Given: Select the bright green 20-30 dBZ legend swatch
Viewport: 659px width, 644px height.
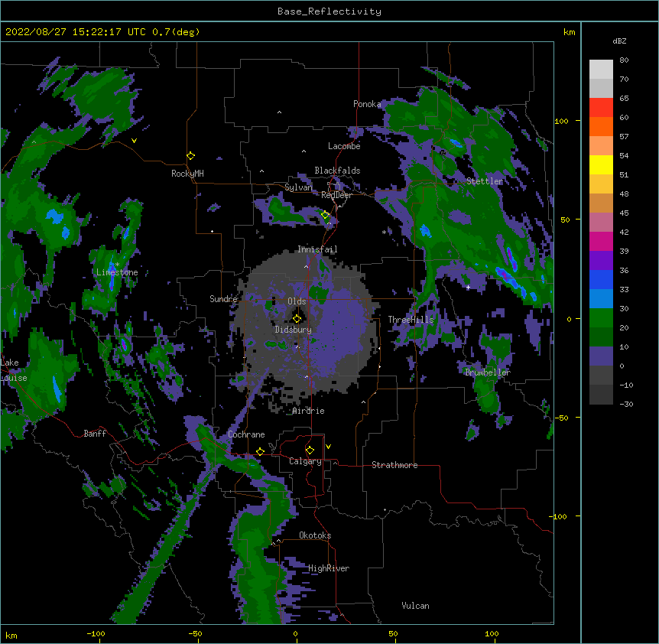Looking at the screenshot, I should [x=601, y=318].
